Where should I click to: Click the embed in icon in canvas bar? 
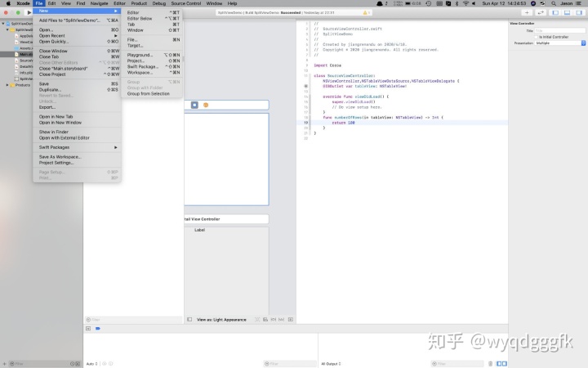(291, 320)
